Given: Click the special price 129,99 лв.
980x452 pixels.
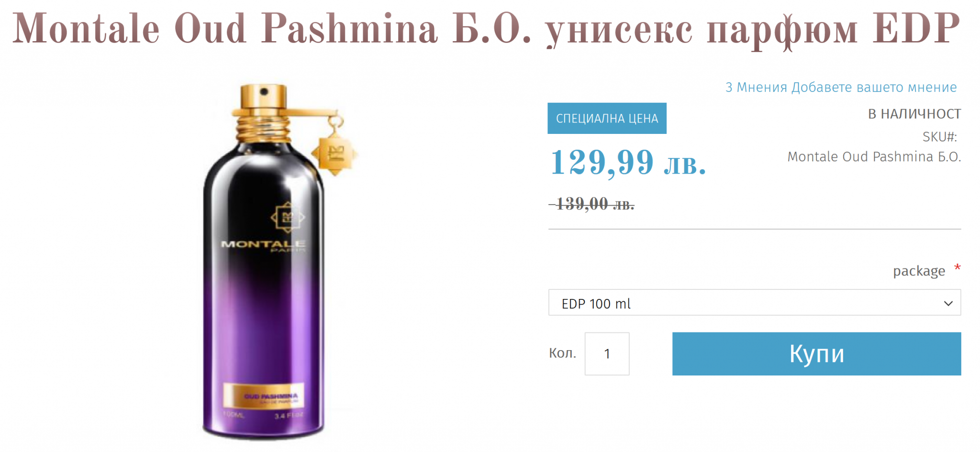Looking at the screenshot, I should (628, 162).
